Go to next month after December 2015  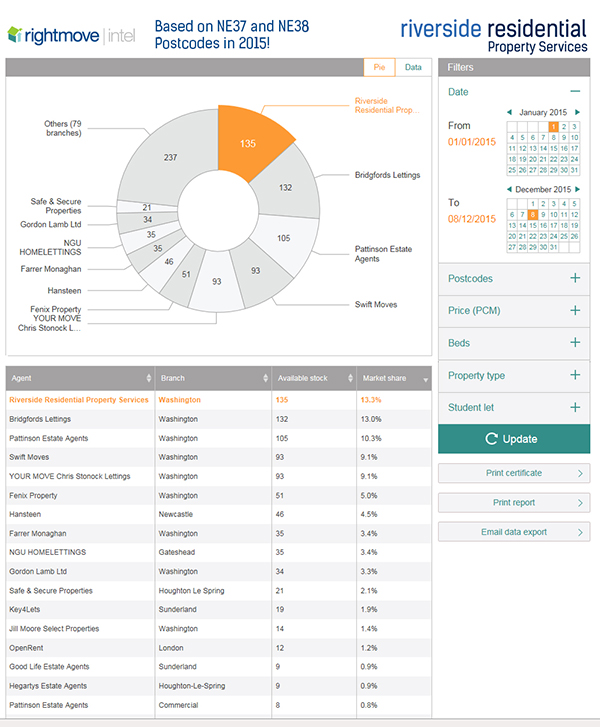tap(577, 189)
